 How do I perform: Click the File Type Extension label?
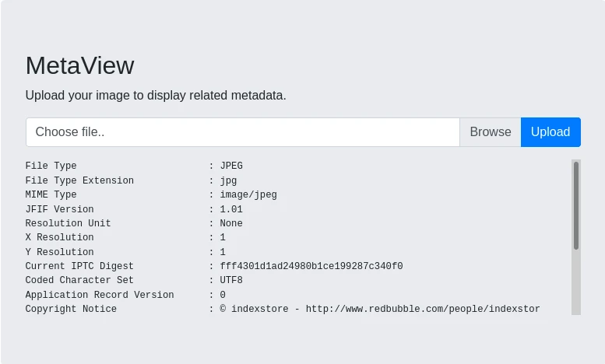click(x=79, y=180)
